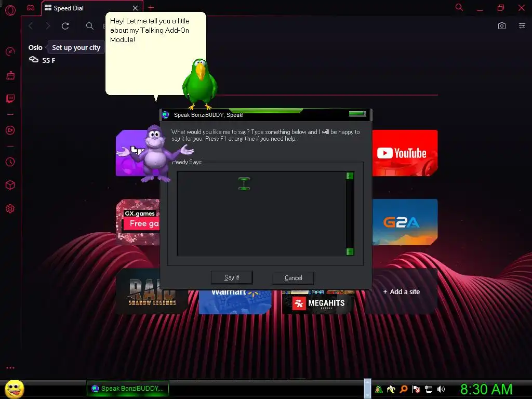Search tabs with the title bar magnifier
This screenshot has height=399, width=532.
coord(459,7)
